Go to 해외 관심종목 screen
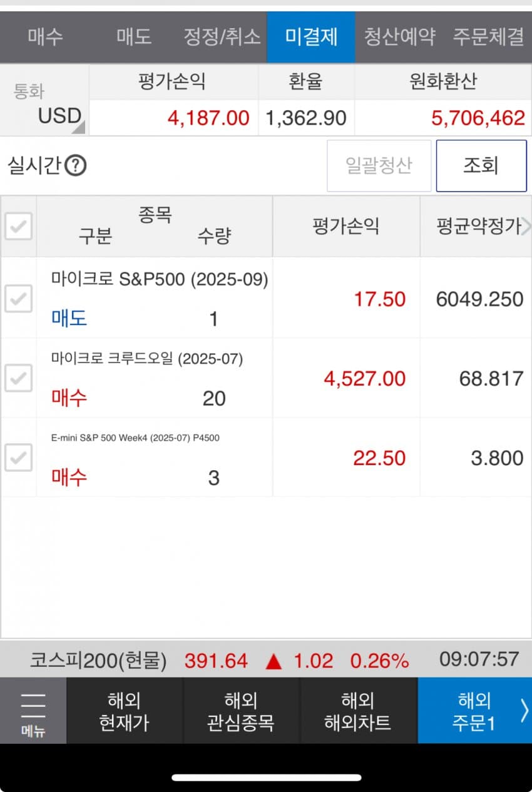The width and height of the screenshot is (532, 792). tap(241, 711)
